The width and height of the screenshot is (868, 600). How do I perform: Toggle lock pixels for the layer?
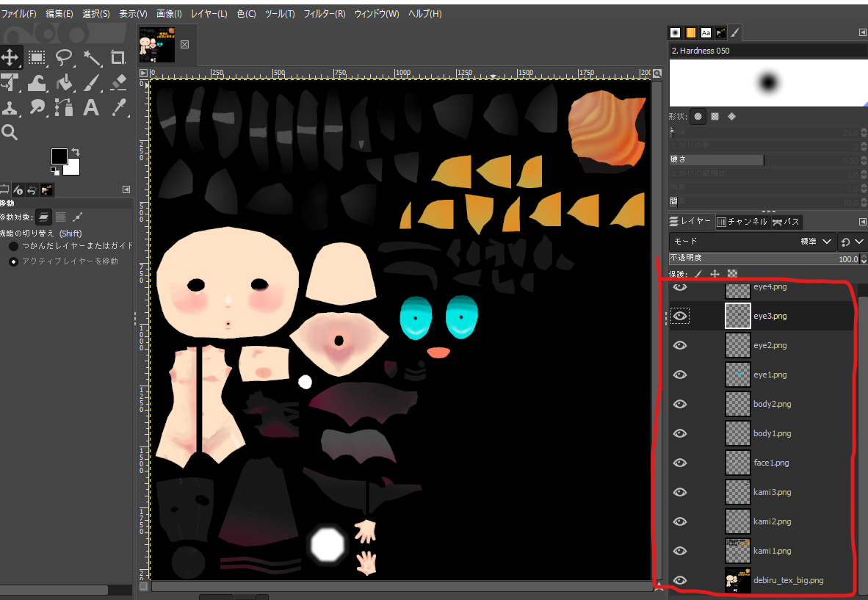698,273
